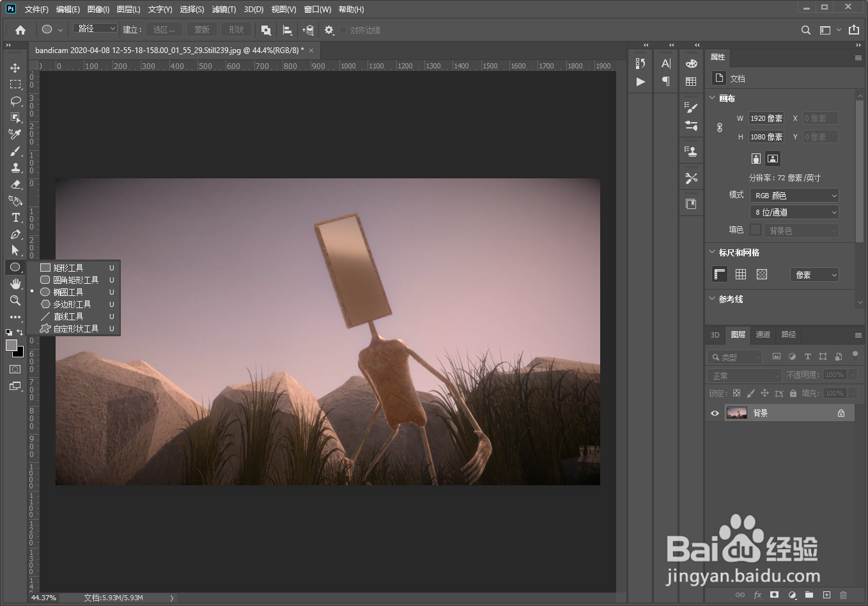
Task: Switch to the 路径 panel tab
Action: pyautogui.click(x=789, y=334)
